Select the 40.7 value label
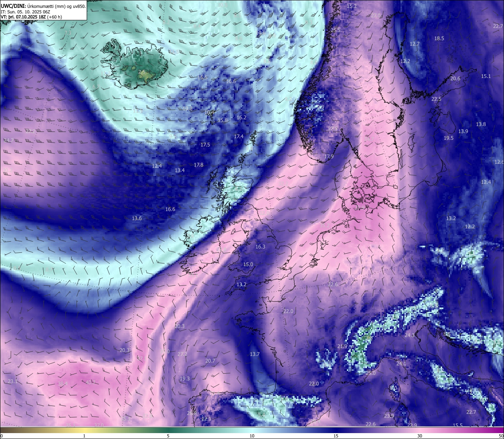Screen dimensions: 504x439 [90, 382]
